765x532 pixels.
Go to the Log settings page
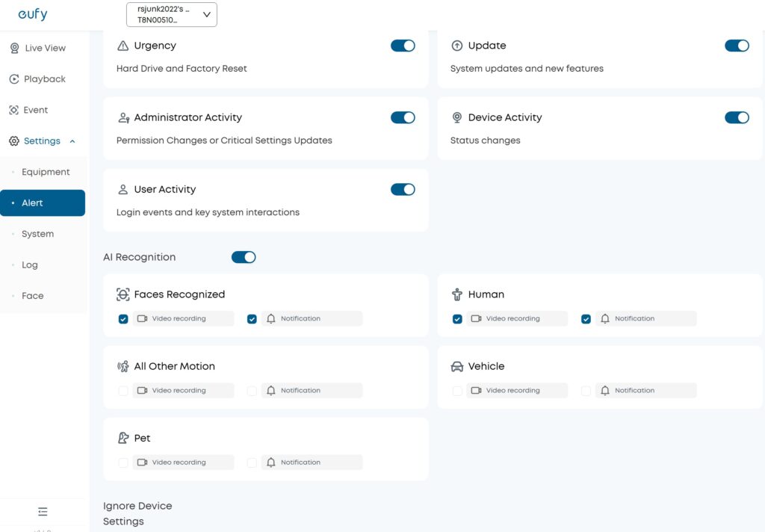(30, 265)
